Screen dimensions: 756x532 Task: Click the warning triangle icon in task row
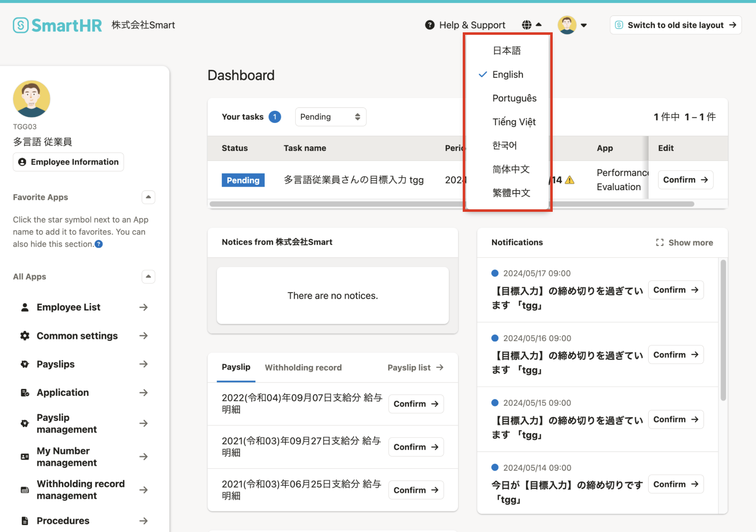tap(569, 180)
